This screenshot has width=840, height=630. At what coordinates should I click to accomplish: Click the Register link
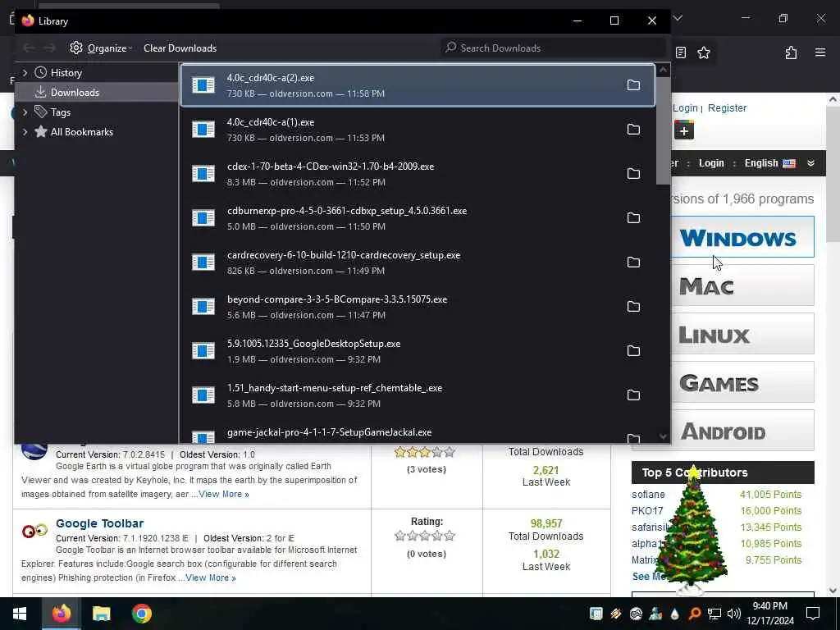[x=727, y=107]
